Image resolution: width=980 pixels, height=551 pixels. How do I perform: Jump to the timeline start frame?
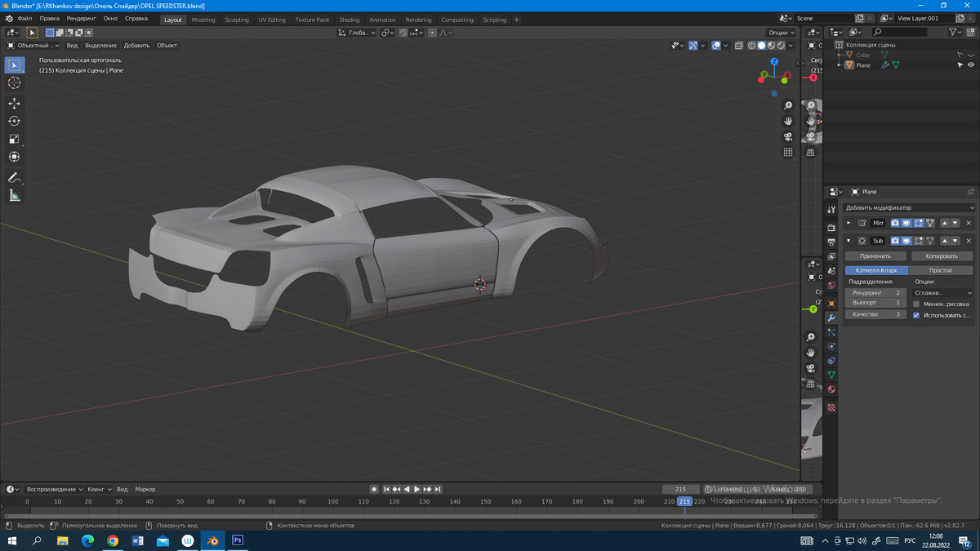[x=386, y=489]
